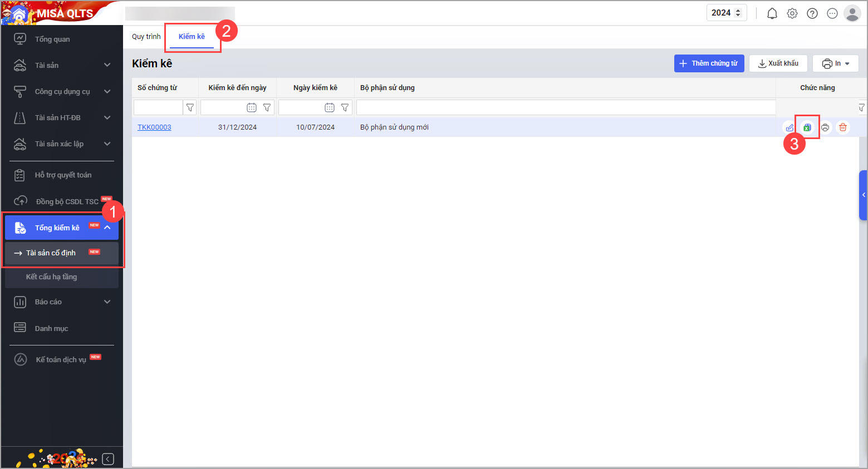Image resolution: width=868 pixels, height=469 pixels.
Task: Open the more options ellipsis icon
Action: [832, 13]
